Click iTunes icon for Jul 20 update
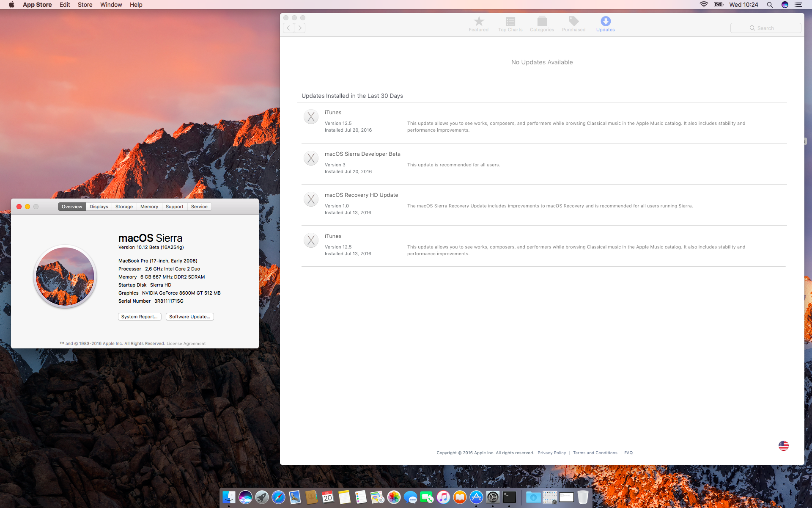Image resolution: width=812 pixels, height=508 pixels. [311, 117]
